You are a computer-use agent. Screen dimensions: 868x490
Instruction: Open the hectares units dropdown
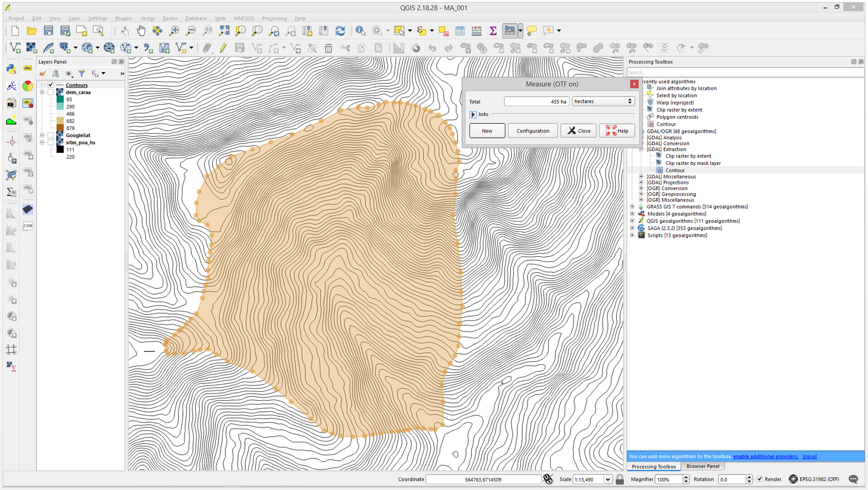point(603,101)
